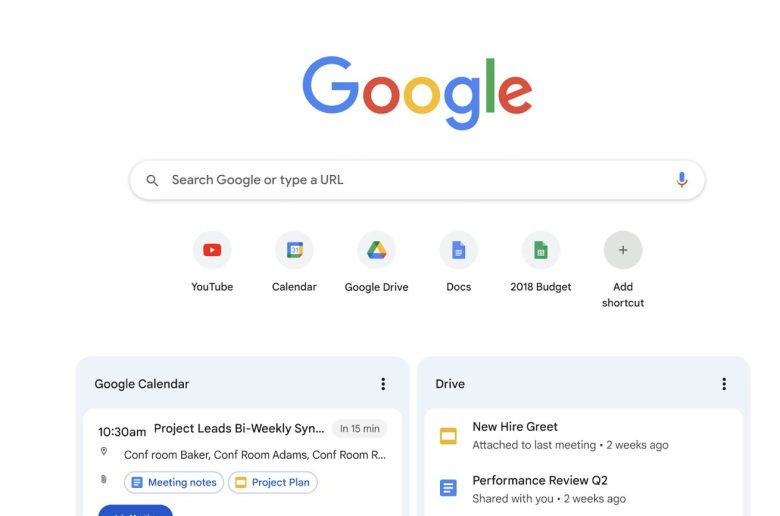Click the Google logo

point(417,93)
